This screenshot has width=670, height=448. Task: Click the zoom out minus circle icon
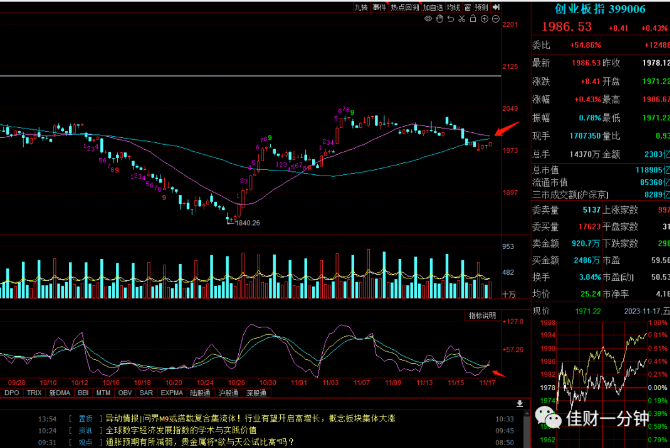pos(496,19)
